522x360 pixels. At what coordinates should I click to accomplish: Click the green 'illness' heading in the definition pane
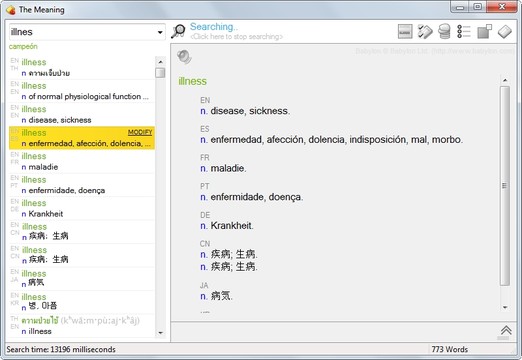[192, 81]
